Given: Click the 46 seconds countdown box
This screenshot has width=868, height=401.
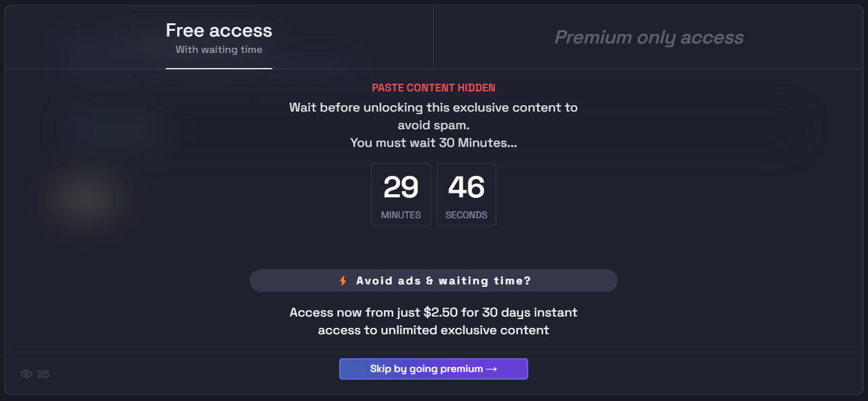Looking at the screenshot, I should [x=467, y=194].
